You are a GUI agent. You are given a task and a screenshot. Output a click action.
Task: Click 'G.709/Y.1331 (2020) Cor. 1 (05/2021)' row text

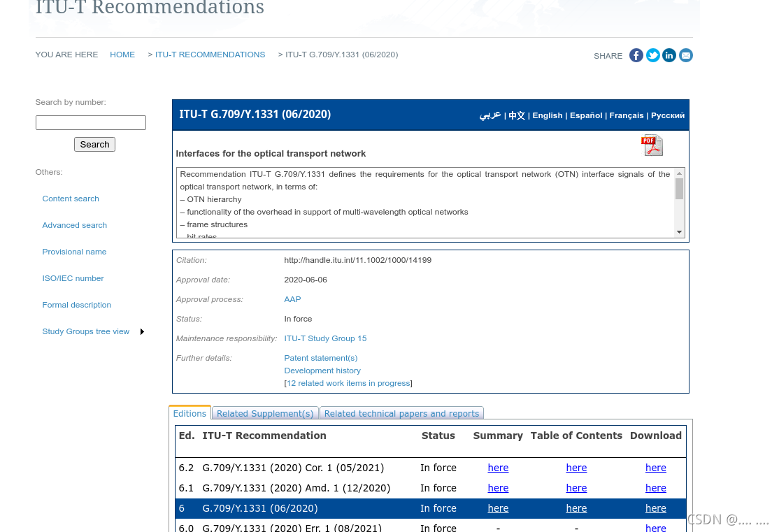[x=293, y=468]
